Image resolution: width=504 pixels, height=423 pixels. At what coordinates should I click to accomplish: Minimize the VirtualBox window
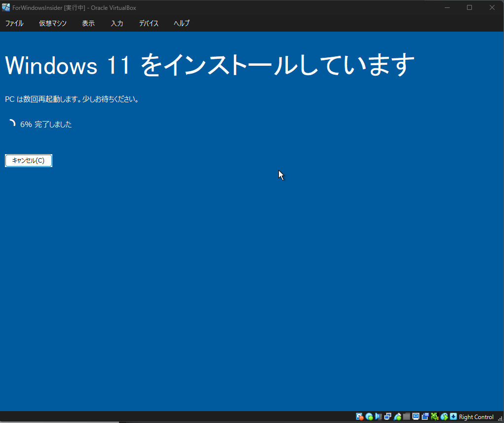point(447,7)
